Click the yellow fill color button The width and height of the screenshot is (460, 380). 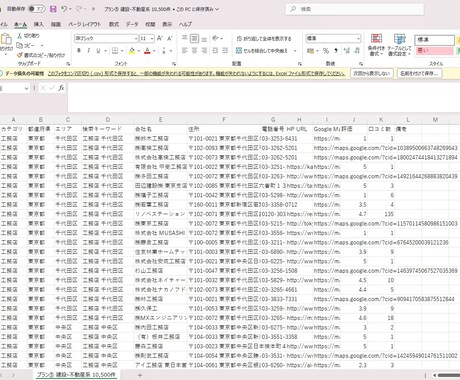[132, 51]
